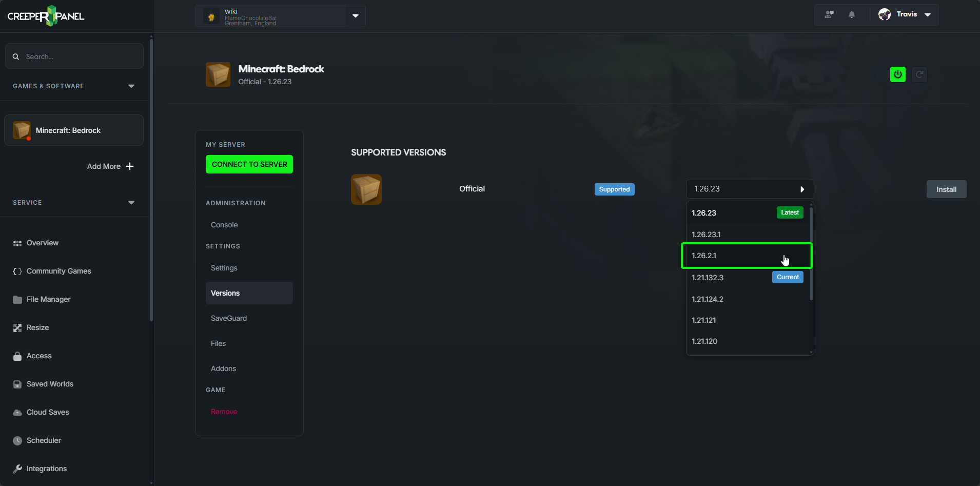The height and width of the screenshot is (486, 980).
Task: Open the Versions tab
Action: [249, 293]
